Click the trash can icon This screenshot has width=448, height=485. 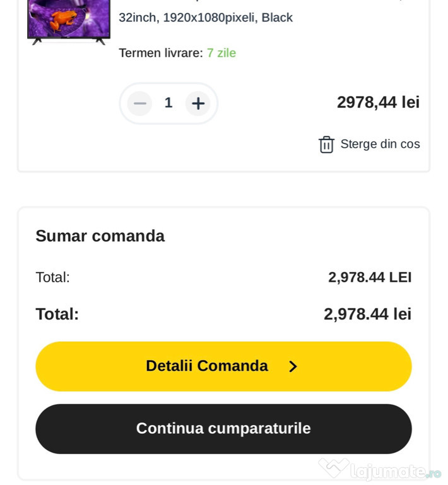click(x=326, y=145)
